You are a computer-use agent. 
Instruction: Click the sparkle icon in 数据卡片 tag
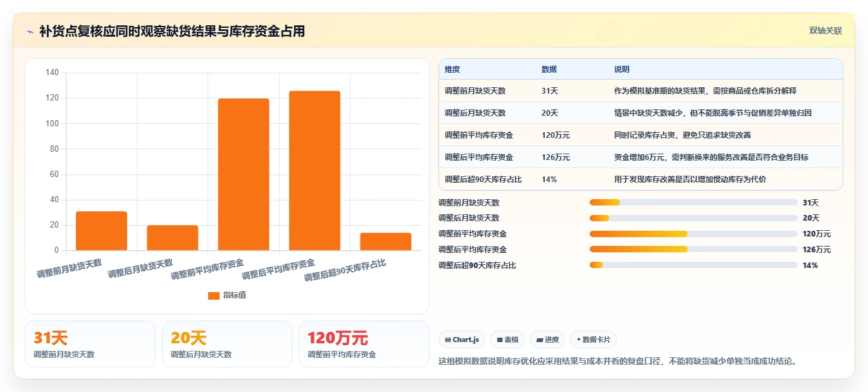tap(578, 340)
